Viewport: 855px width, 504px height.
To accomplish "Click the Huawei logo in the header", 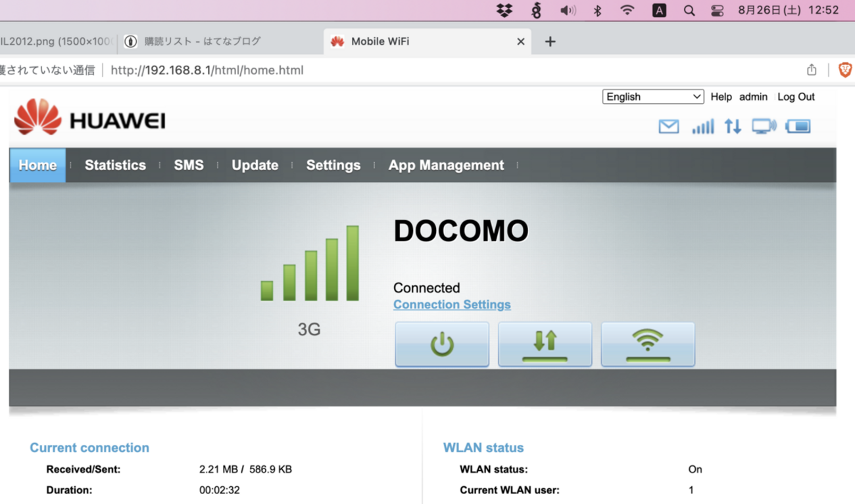I will click(x=89, y=119).
